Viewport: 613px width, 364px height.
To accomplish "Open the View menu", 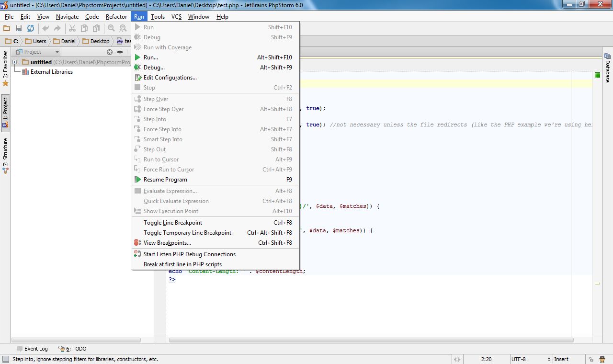I will pos(43,17).
